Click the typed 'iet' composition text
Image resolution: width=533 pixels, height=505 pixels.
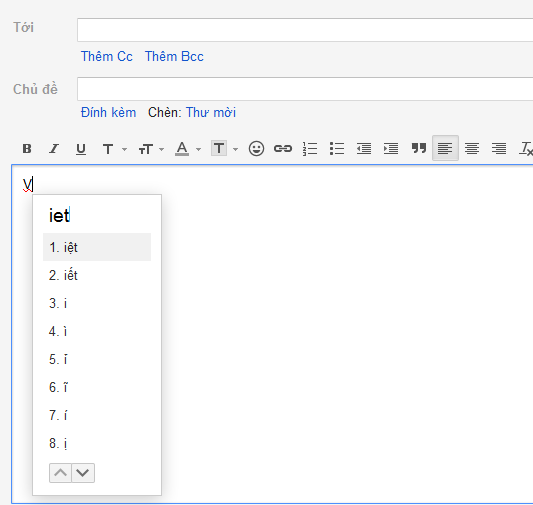tap(59, 215)
